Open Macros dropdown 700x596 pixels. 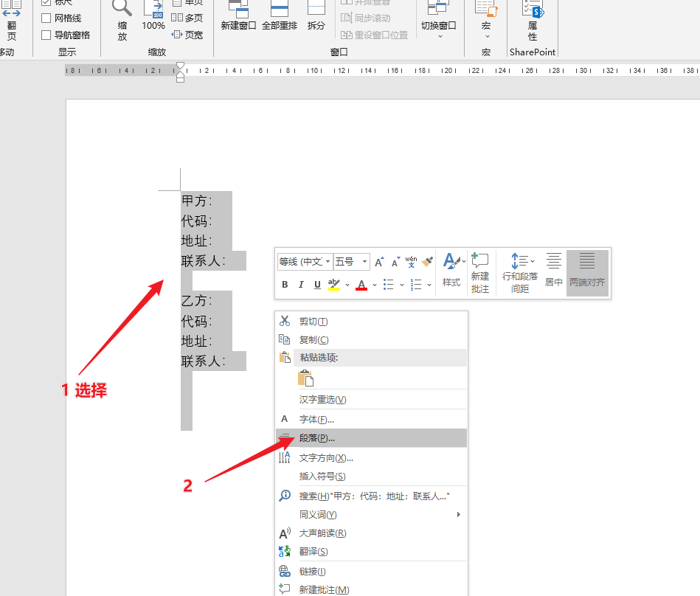(486, 20)
